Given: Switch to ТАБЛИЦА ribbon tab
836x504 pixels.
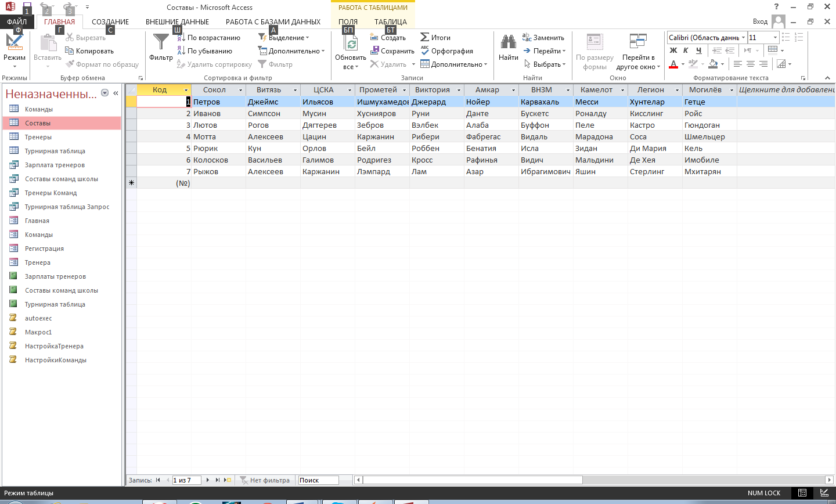Looking at the screenshot, I should point(391,22).
